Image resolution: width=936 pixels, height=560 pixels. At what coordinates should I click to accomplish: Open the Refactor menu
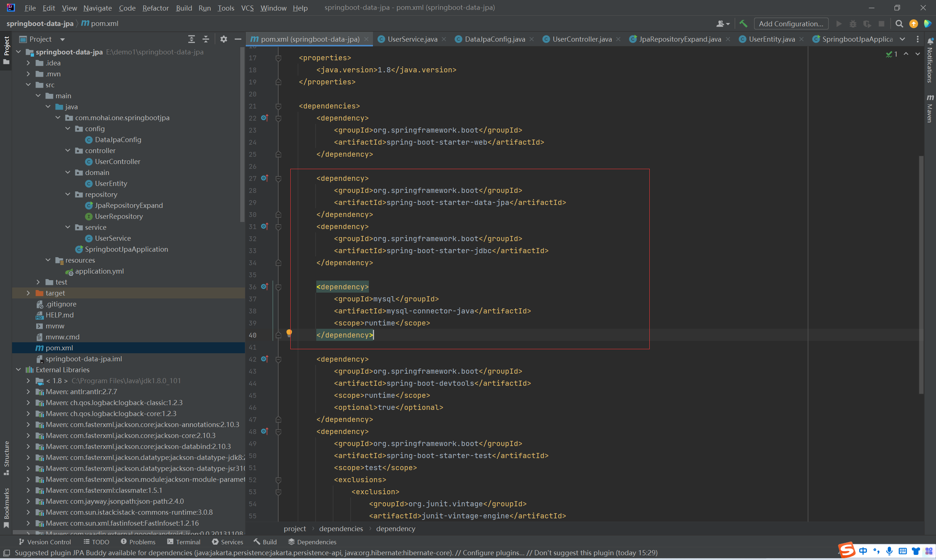coord(155,8)
